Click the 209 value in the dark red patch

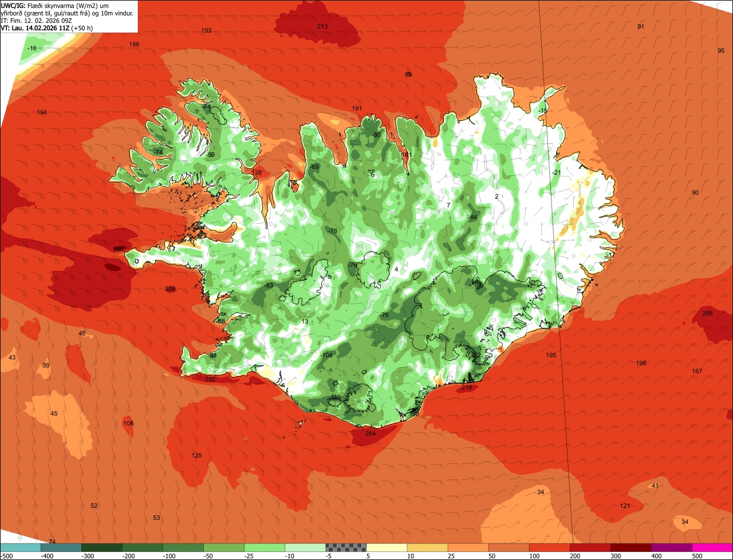tap(707, 313)
